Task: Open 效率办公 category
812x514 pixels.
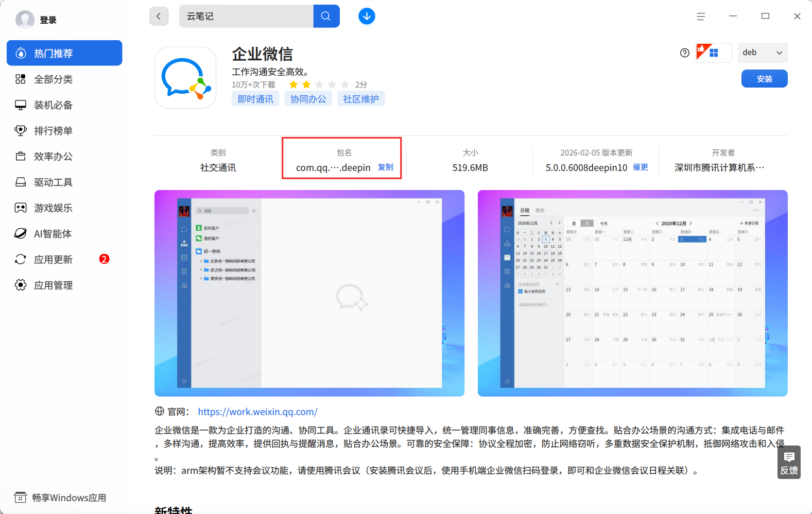Action: point(64,156)
